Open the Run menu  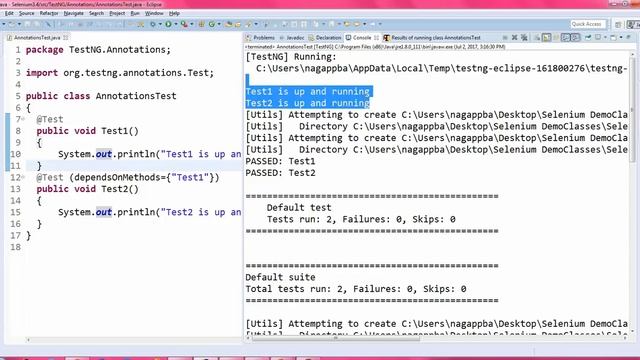(x=135, y=13)
